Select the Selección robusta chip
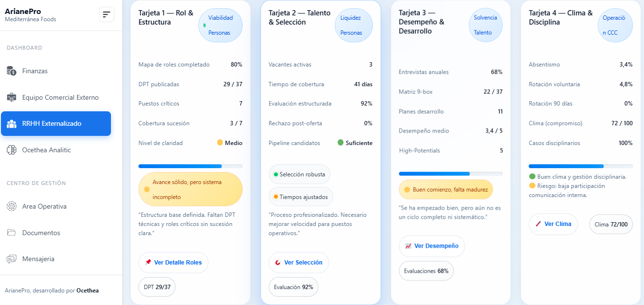644x305 pixels. [300, 174]
